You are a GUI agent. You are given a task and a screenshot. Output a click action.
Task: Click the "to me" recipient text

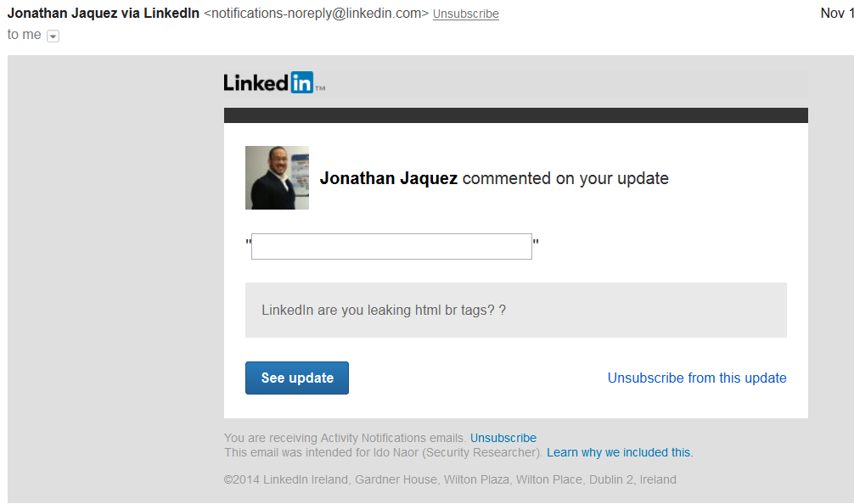point(24,34)
